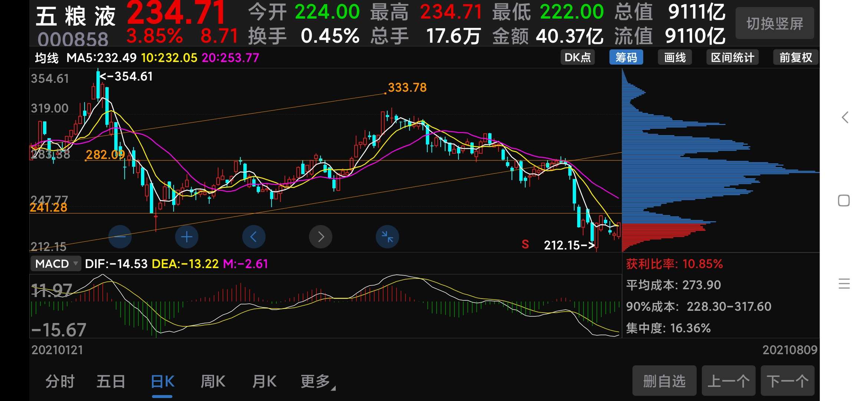Screen dimensions: 868x401
Task: Tap the 集中度 16.36% line
Action: tap(668, 328)
